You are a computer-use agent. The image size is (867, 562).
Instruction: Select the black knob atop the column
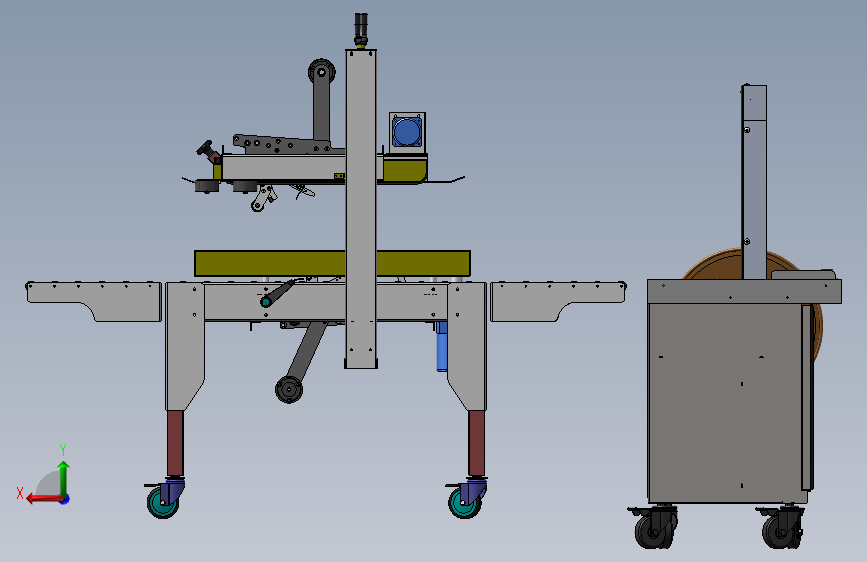pyautogui.click(x=361, y=29)
